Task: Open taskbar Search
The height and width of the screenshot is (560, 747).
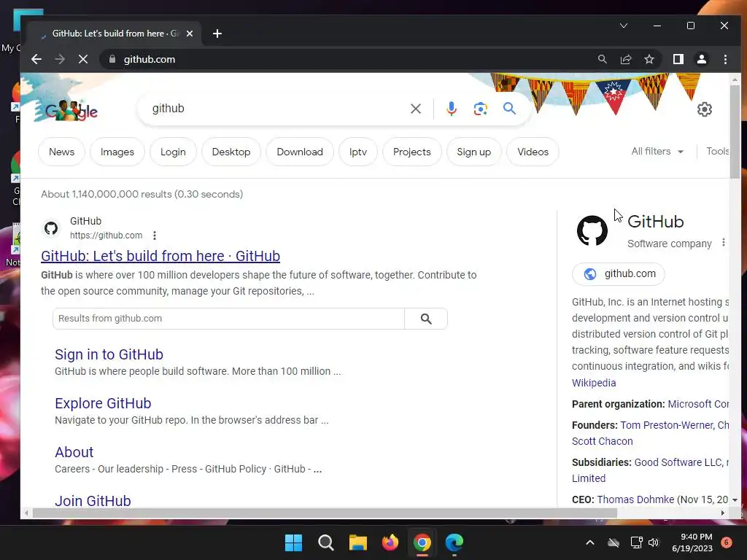Action: [326, 542]
